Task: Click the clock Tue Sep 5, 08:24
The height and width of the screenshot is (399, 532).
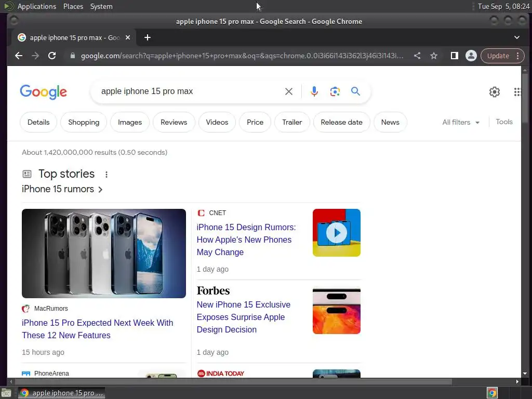Action: coord(503,6)
